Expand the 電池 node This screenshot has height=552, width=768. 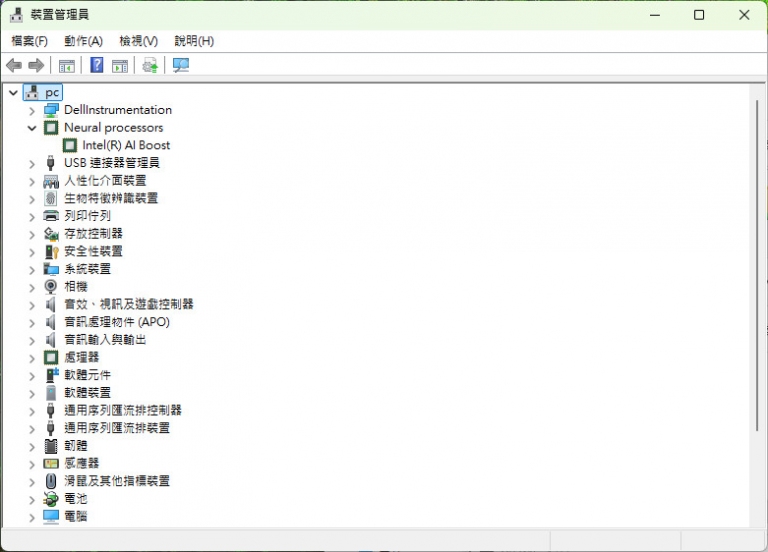[x=32, y=500]
